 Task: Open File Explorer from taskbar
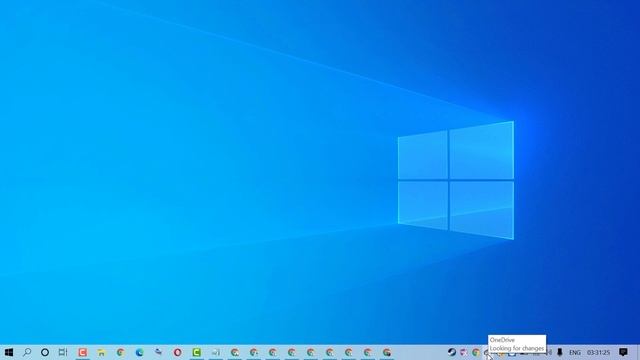tap(101, 352)
